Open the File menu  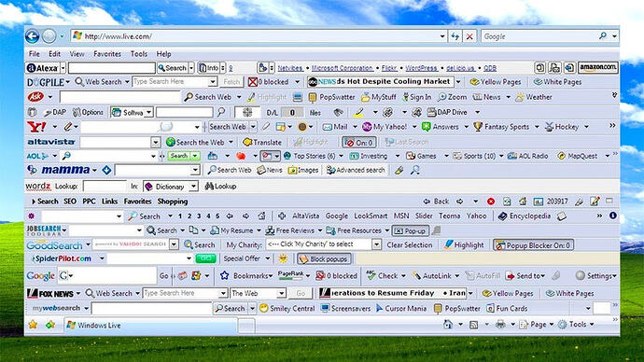35,54
